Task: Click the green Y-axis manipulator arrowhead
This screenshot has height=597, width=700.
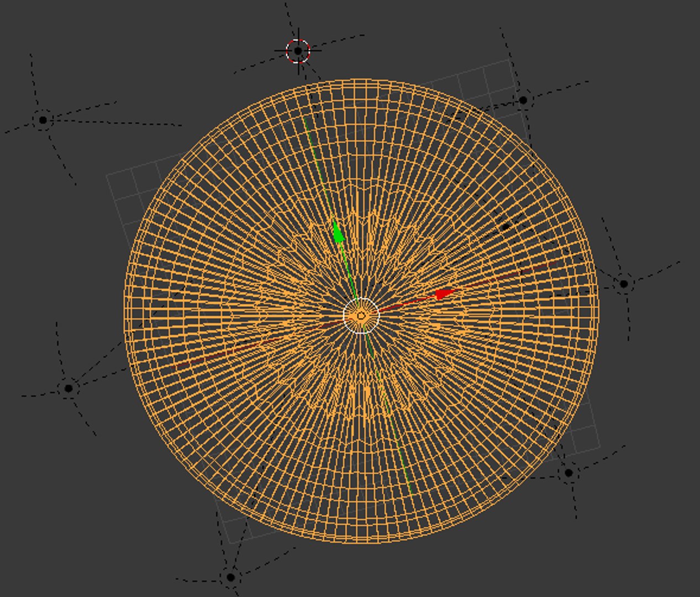Action: [x=338, y=232]
